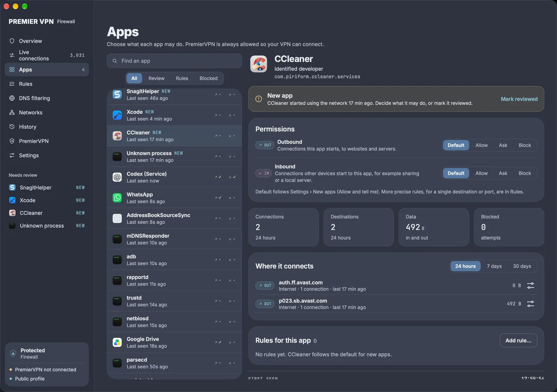This screenshot has width=557, height=392.
Task: Go to the Rules sidebar section
Action: coord(47,84)
